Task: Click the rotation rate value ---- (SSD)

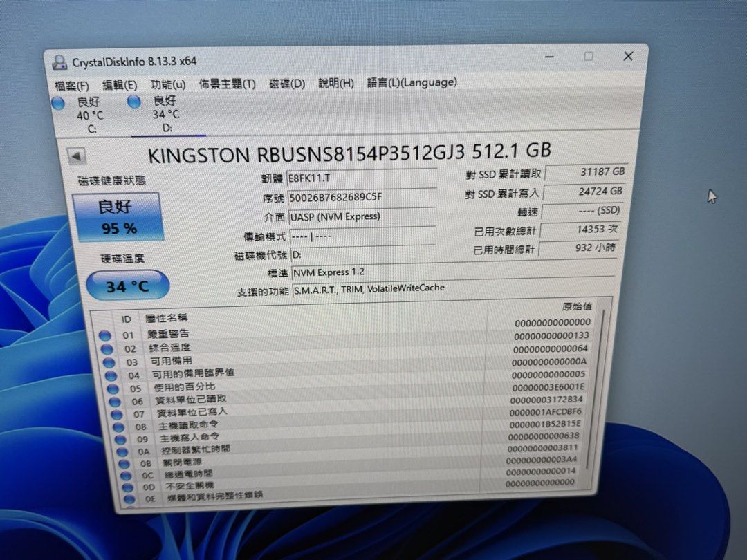Action: point(582,210)
